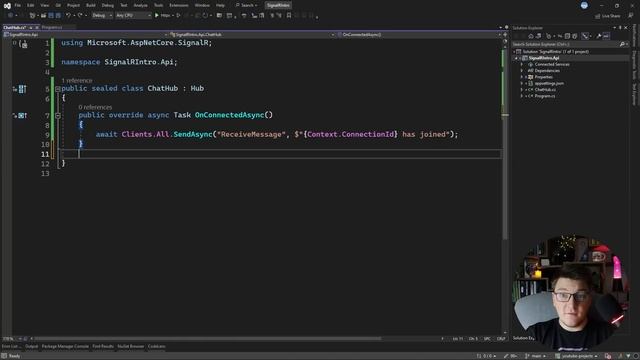The image size is (640, 360).
Task: Switch to the Program.cs editor tab
Action: pos(52,27)
